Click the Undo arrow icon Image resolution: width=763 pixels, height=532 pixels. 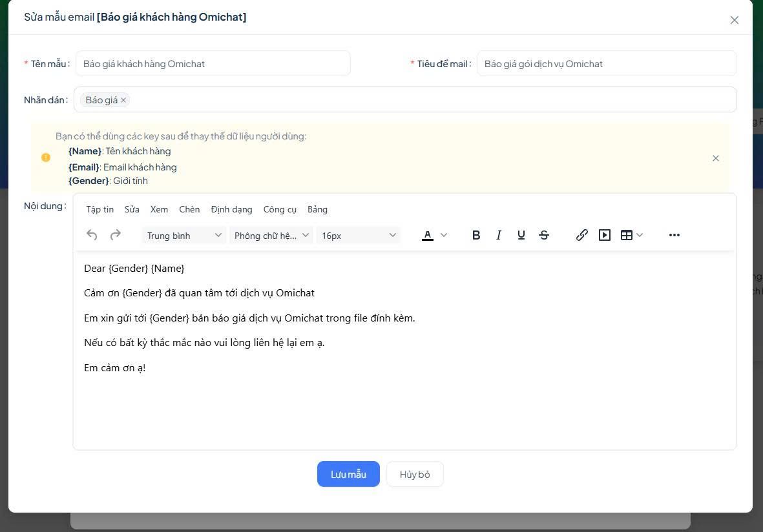[92, 235]
